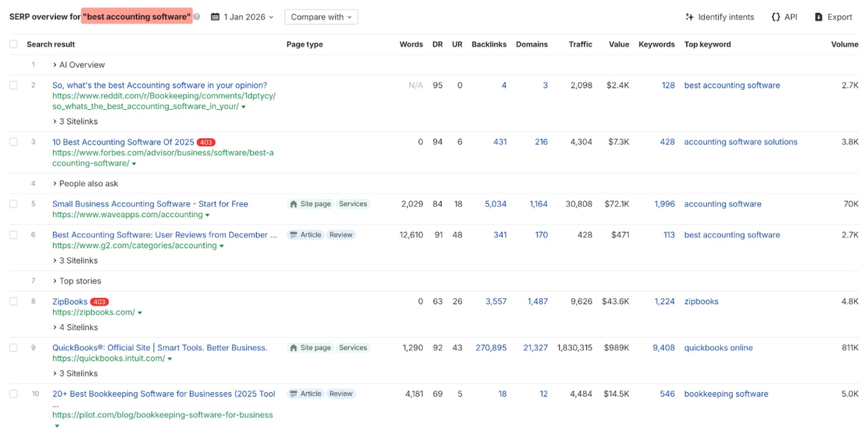
Task: Open the Compare with dropdown
Action: [321, 17]
